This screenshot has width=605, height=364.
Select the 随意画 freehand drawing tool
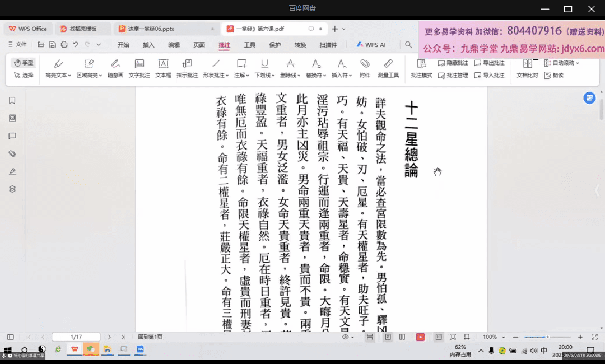(115, 68)
